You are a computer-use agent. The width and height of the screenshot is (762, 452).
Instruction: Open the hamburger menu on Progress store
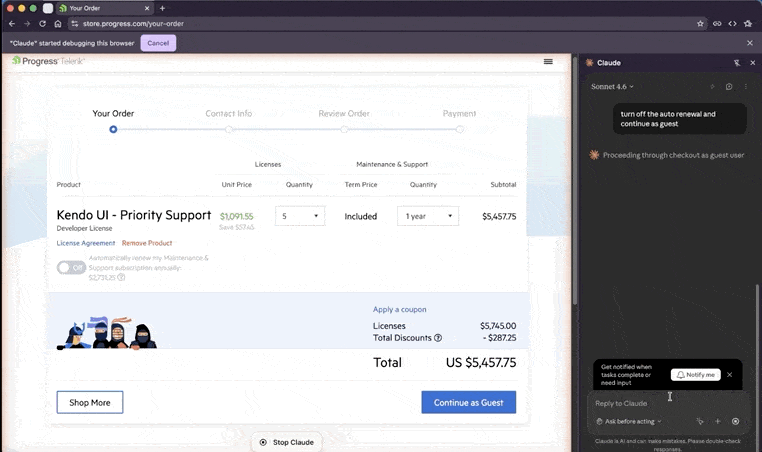(548, 61)
